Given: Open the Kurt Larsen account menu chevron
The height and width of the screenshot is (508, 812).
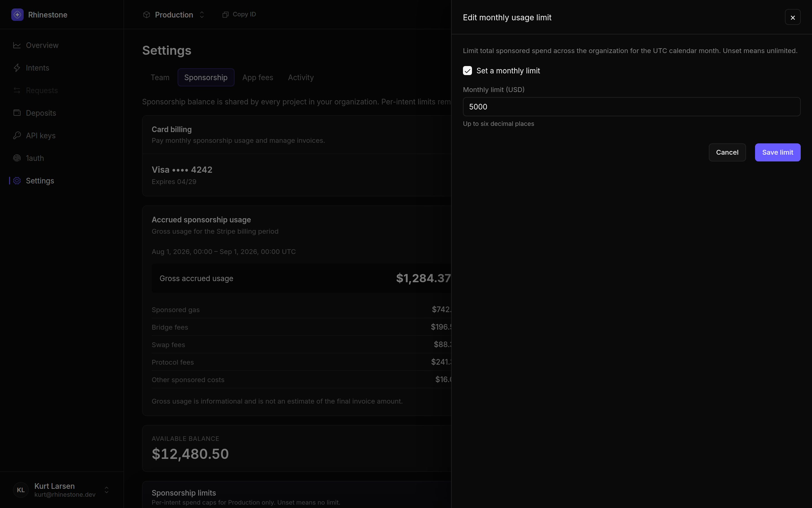Looking at the screenshot, I should pos(106,490).
